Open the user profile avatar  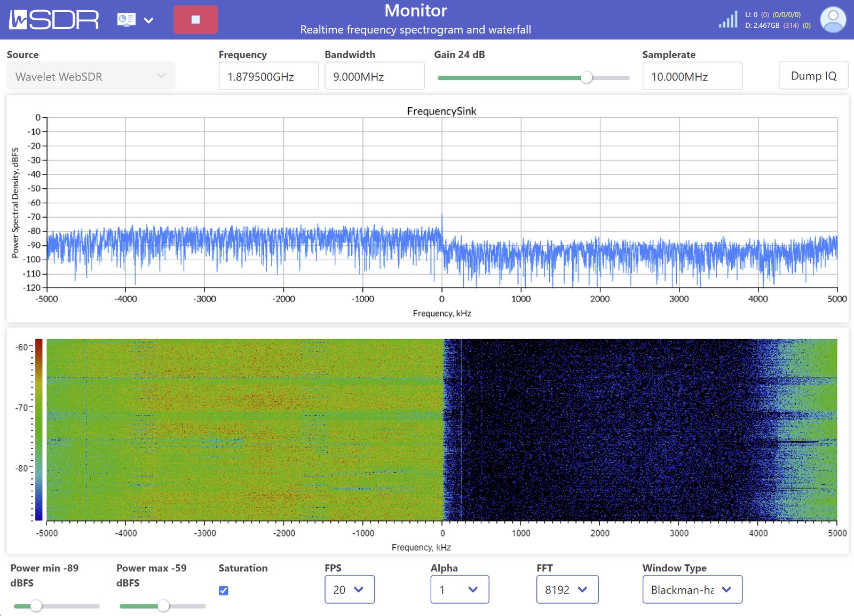point(833,19)
